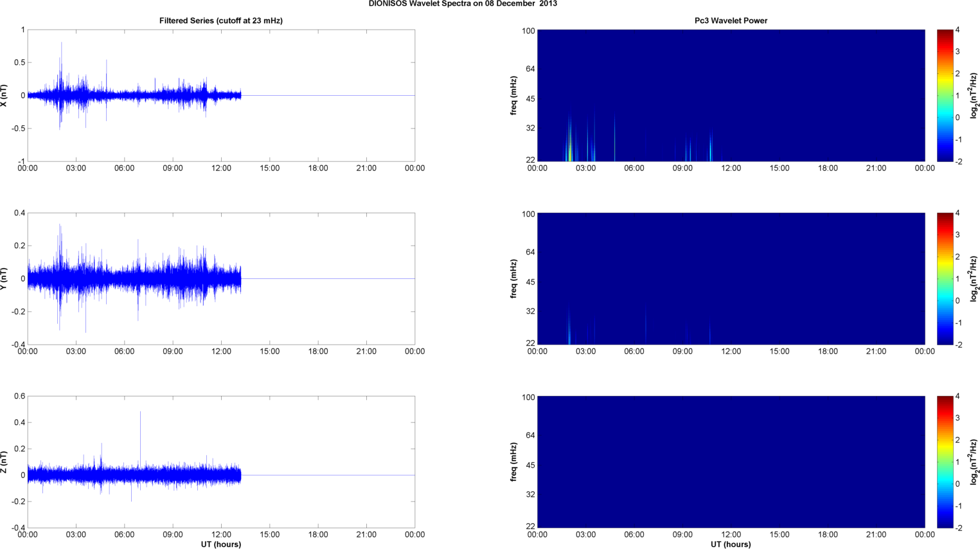Click freq (mHz) label of bottom spectrogram
This screenshot has width=980, height=549.
pos(514,462)
